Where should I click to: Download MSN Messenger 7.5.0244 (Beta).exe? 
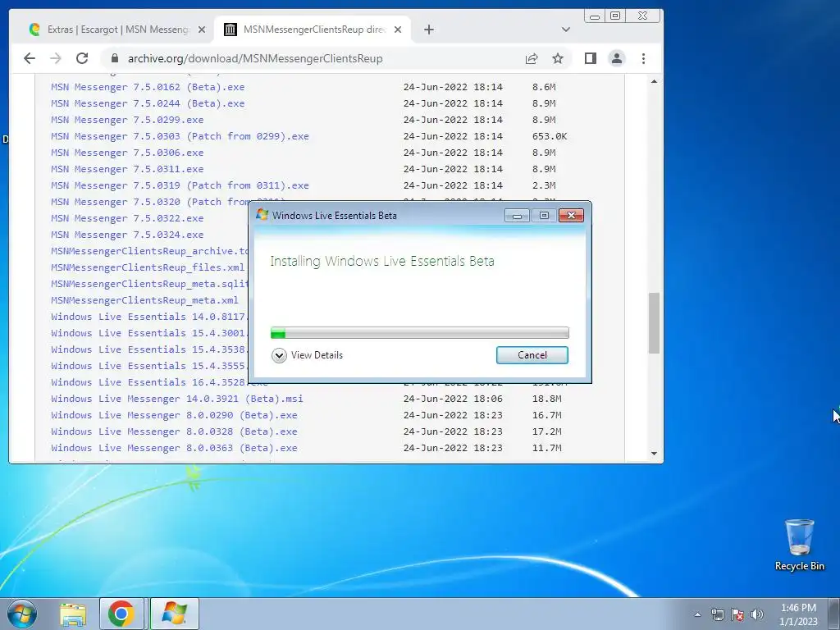pos(148,103)
